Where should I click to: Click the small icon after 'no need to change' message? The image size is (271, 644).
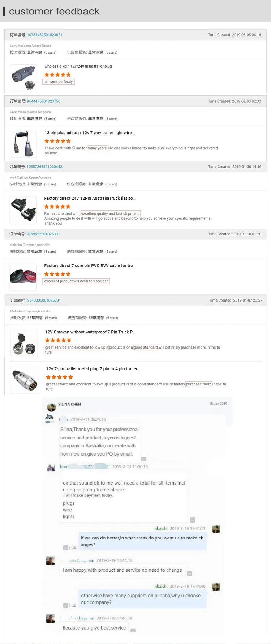coord(189,573)
